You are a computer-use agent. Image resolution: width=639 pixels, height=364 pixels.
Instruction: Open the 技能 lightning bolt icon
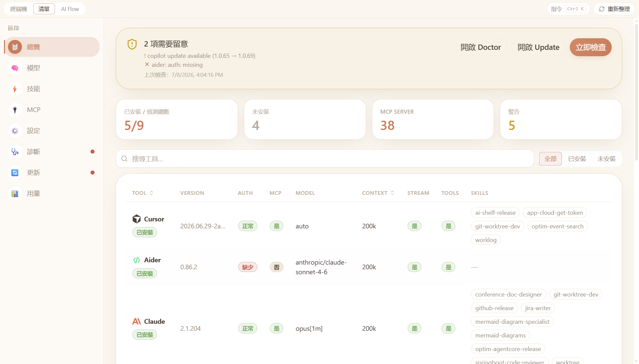15,89
